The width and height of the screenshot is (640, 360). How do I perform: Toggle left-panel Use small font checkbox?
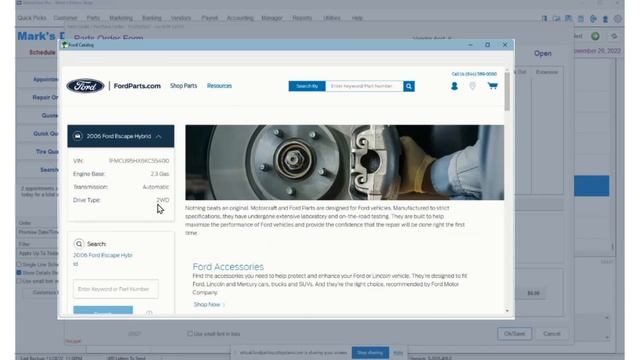[x=19, y=281]
